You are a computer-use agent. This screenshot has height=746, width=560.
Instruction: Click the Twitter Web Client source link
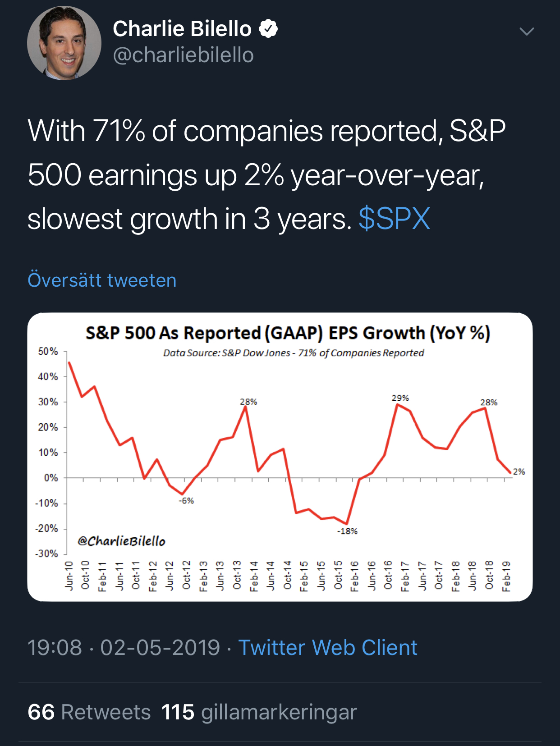(x=328, y=648)
